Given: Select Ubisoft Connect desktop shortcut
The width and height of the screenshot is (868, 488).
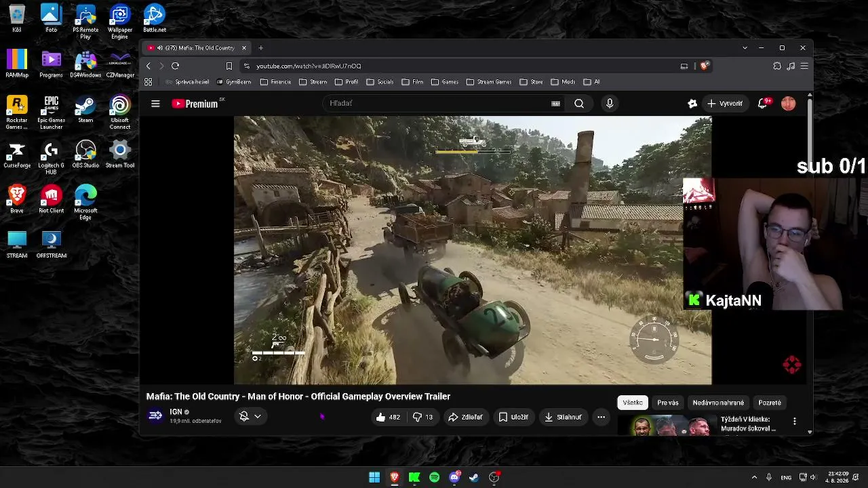Looking at the screenshot, I should pyautogui.click(x=120, y=113).
